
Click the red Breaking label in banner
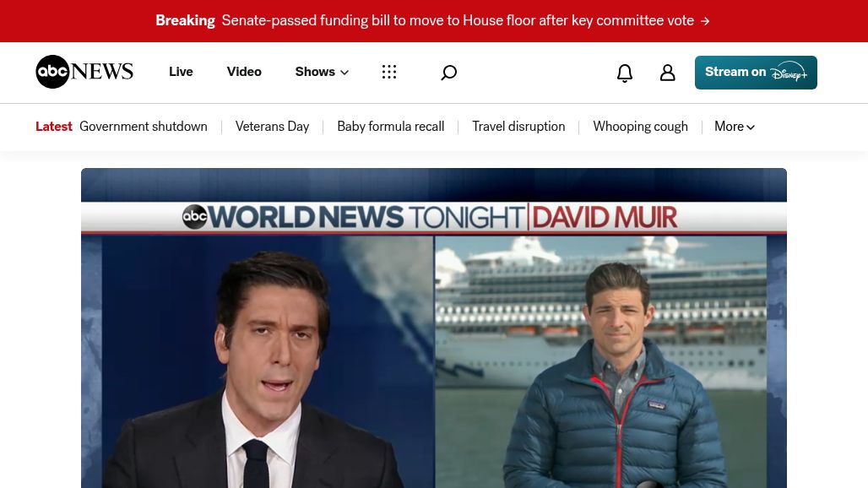[185, 21]
